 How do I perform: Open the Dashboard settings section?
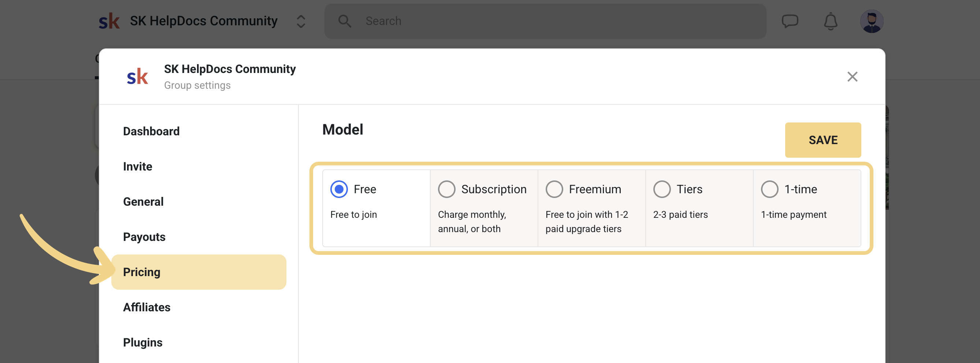click(x=151, y=131)
